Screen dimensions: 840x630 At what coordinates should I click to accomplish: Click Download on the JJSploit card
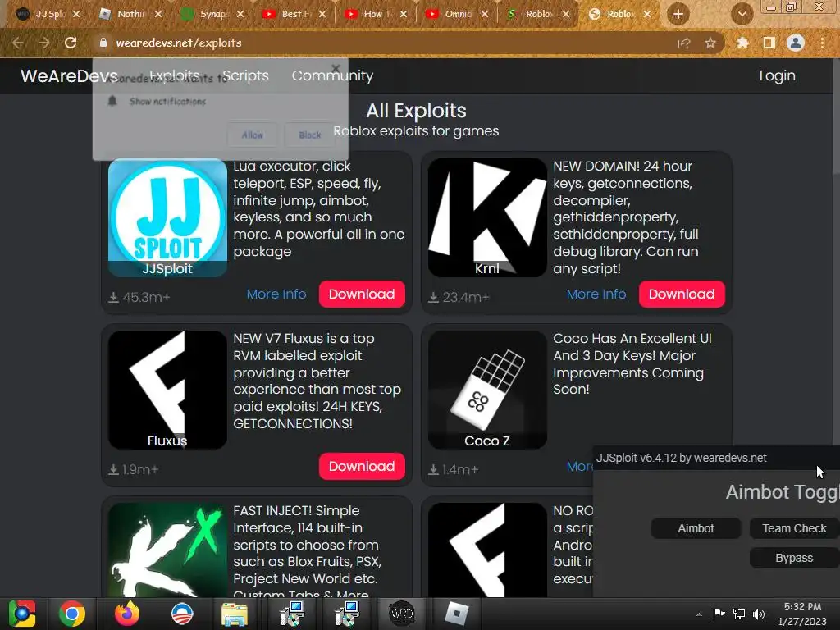pos(362,294)
